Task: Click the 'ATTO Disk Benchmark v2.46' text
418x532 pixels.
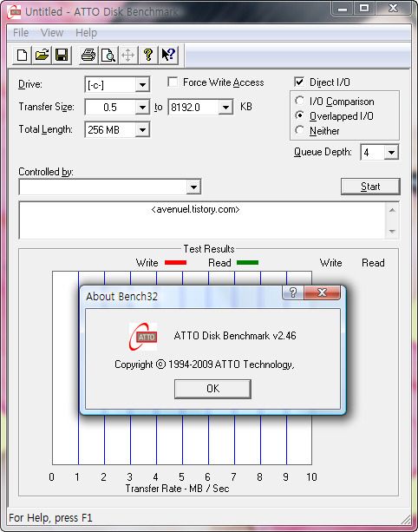Action: point(235,336)
